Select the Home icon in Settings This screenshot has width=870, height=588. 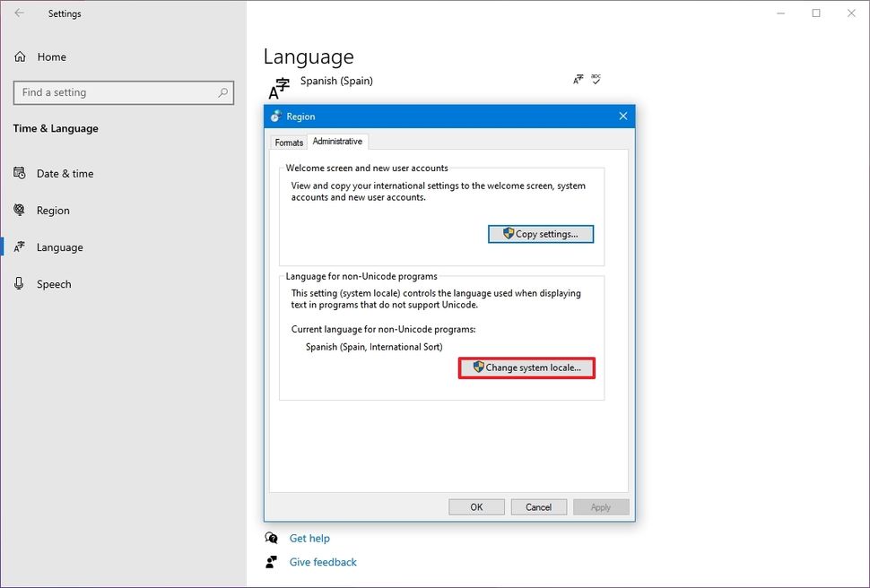20,56
